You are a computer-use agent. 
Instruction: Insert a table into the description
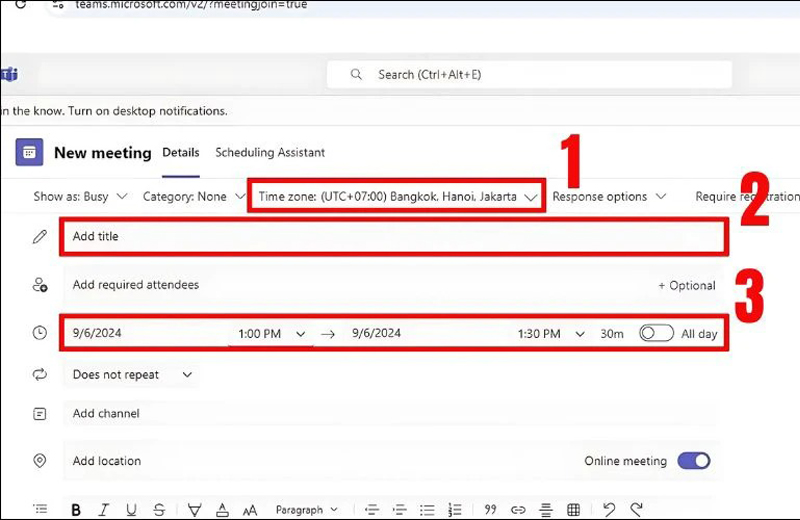[x=573, y=510]
